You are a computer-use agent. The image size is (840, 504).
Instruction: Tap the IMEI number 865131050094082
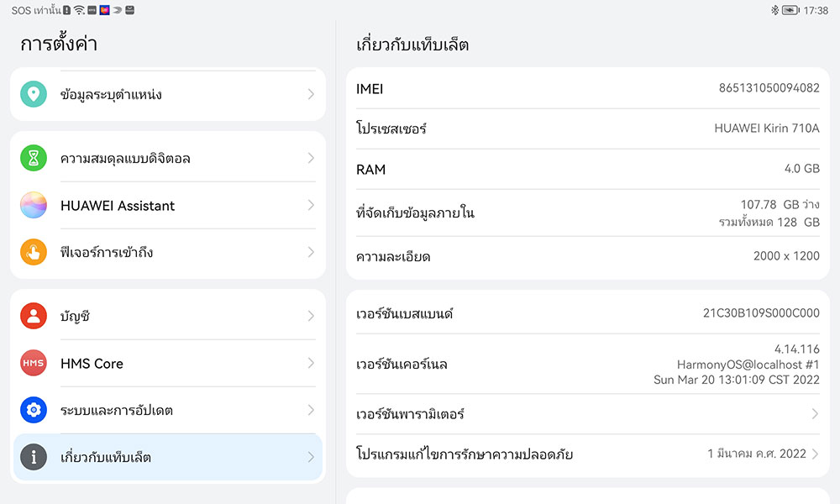point(769,88)
